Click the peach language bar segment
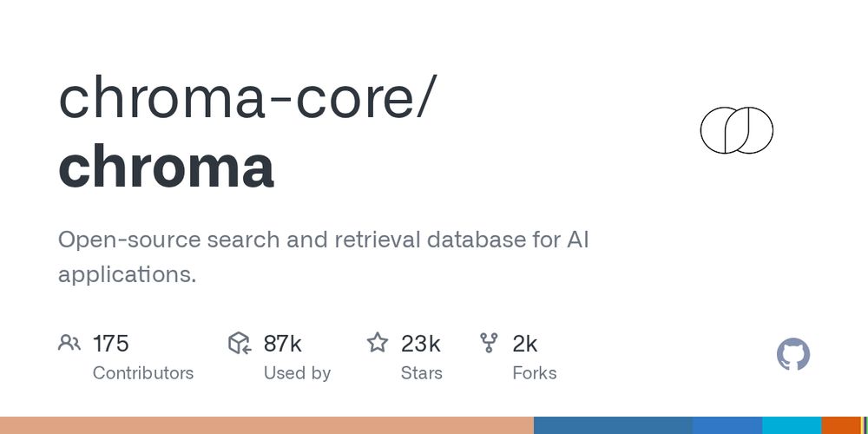Screen dimensions: 868x434 [266, 425]
